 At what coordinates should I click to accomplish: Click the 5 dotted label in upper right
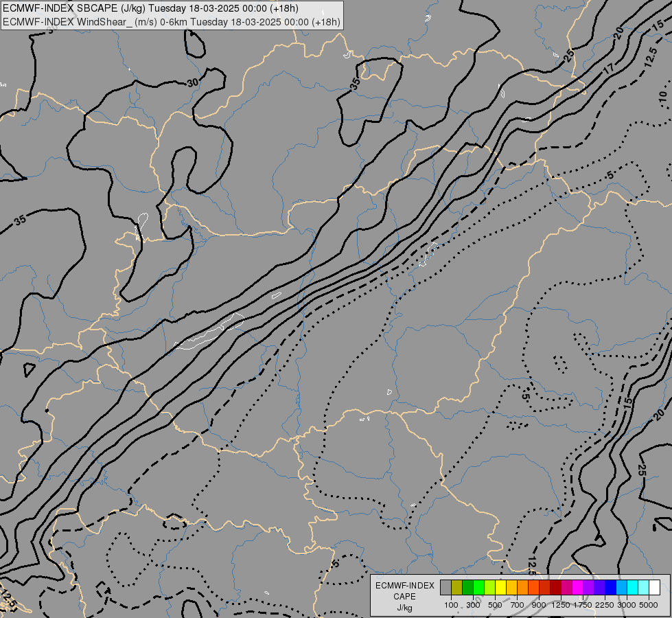610,175
